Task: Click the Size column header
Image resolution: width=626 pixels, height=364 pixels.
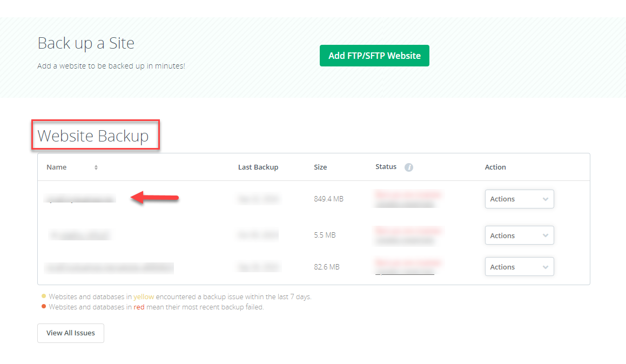Action: [320, 167]
